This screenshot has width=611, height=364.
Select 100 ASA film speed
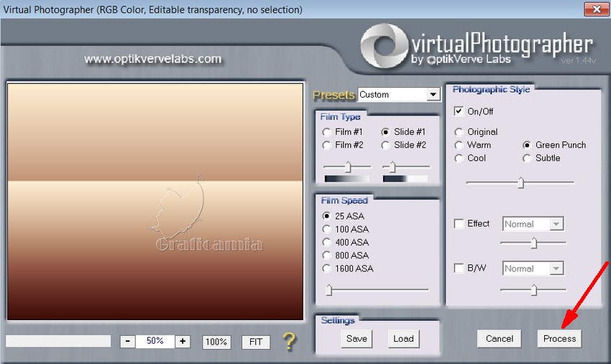[326, 229]
